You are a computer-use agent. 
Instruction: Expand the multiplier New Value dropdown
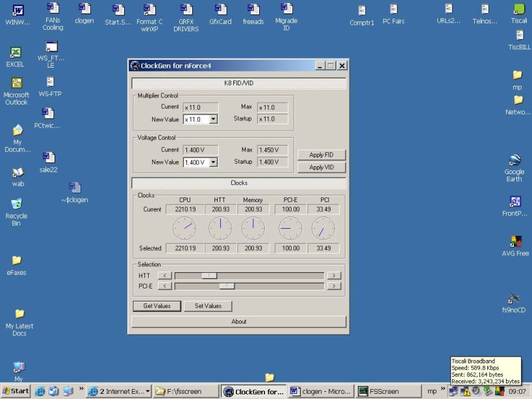tap(213, 120)
